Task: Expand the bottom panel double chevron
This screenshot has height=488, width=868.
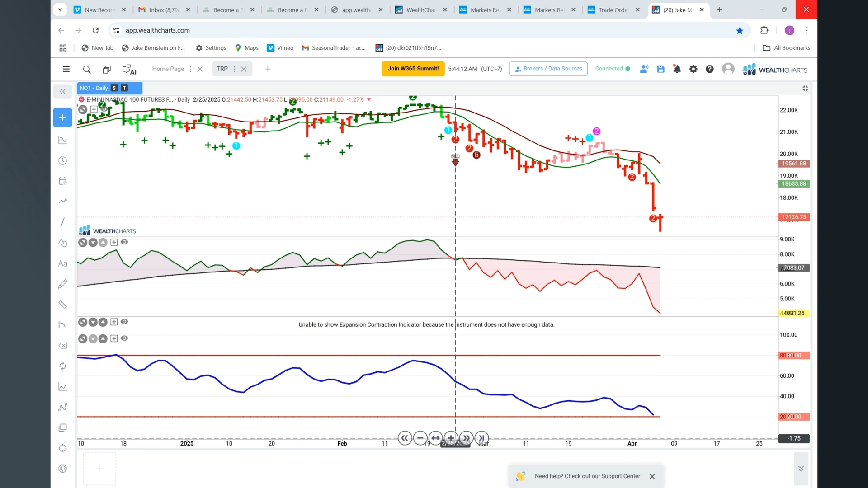Action: click(x=801, y=469)
